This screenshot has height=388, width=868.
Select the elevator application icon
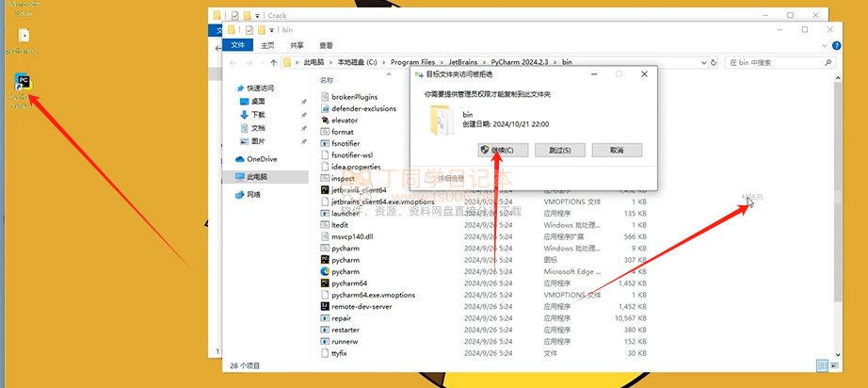pos(326,121)
